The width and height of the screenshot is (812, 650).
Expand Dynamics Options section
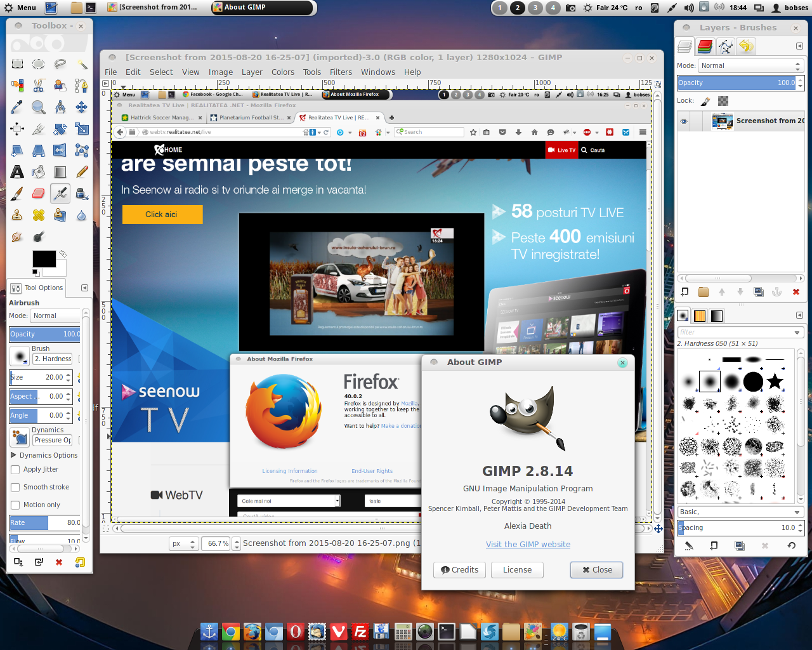pos(14,455)
